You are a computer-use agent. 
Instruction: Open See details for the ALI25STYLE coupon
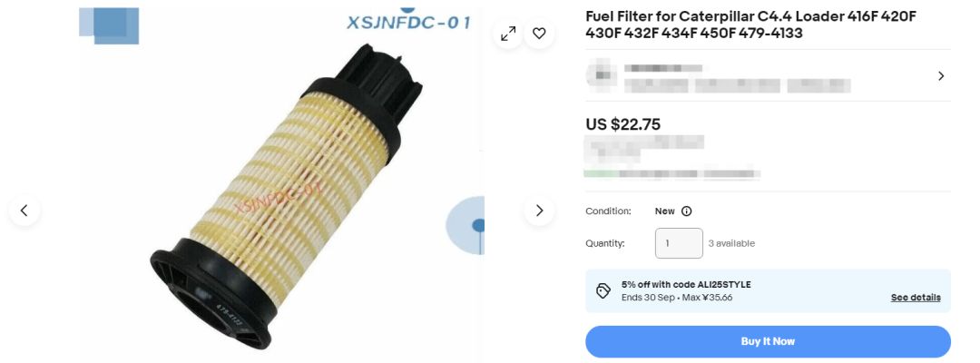point(916,298)
